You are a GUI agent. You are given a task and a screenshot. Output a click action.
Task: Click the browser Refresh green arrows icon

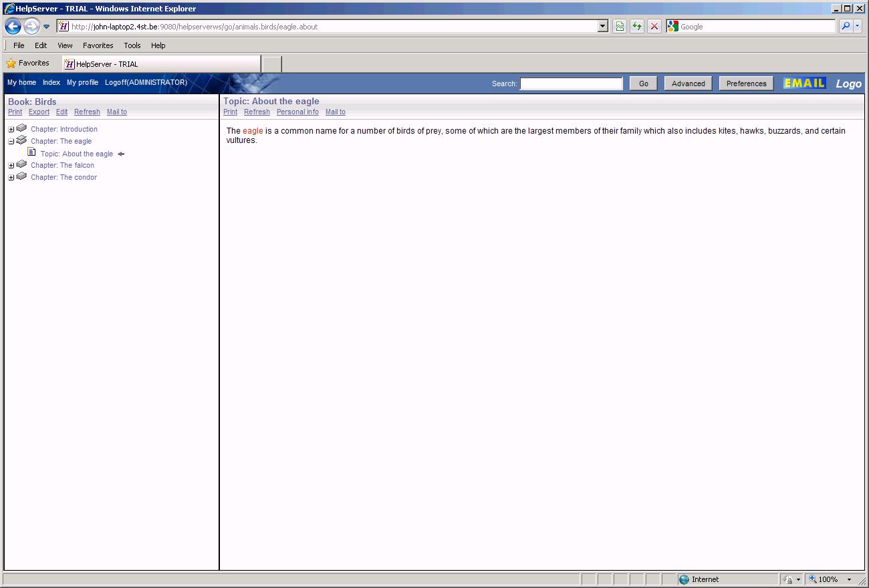(637, 27)
